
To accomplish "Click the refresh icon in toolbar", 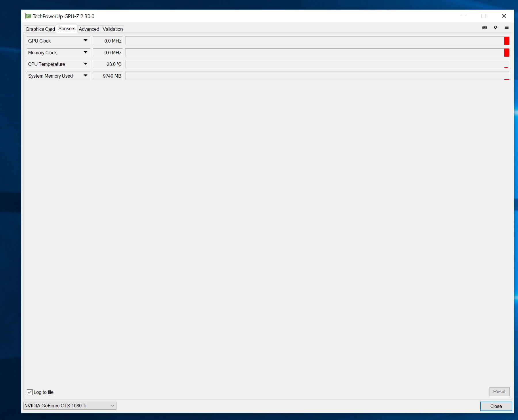I will 496,28.
